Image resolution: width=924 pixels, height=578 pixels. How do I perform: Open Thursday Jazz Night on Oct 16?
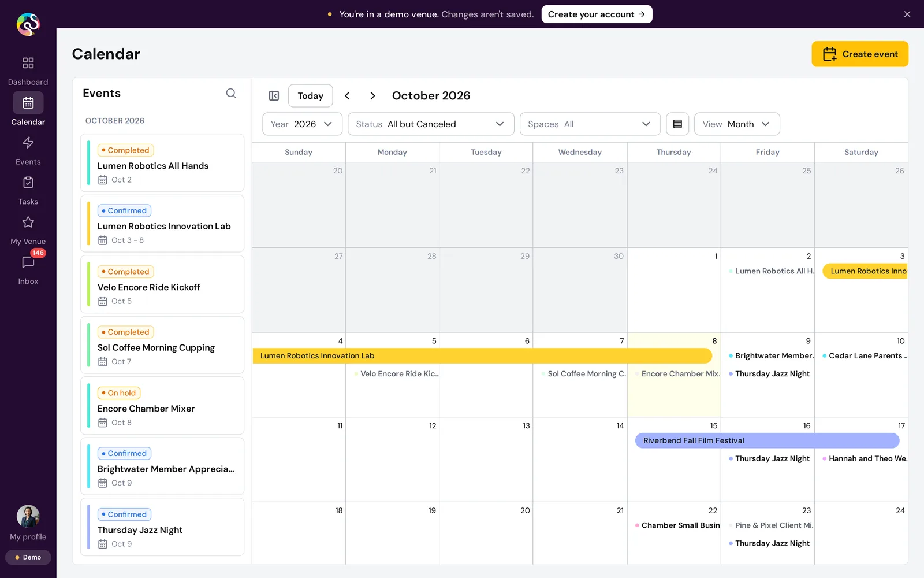pos(769,458)
